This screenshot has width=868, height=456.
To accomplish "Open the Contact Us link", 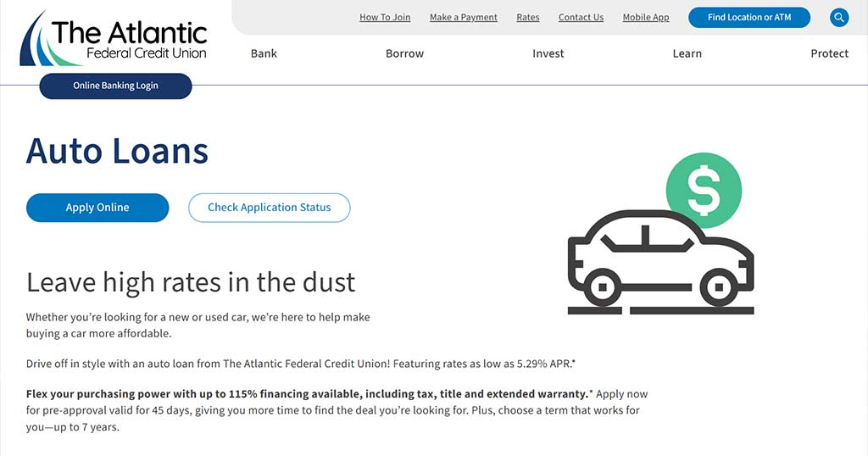I will point(581,17).
